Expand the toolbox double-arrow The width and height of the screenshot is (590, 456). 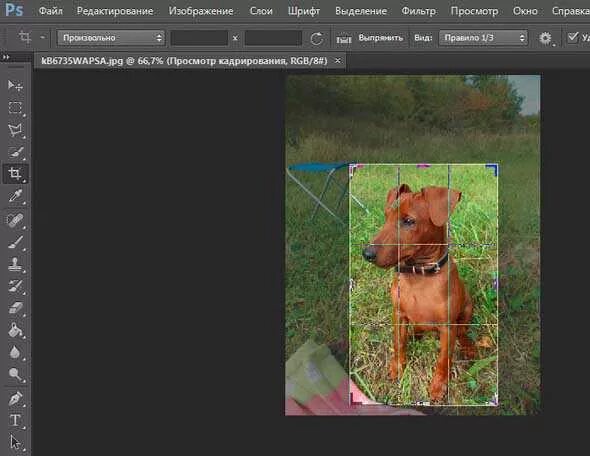[x=6, y=57]
